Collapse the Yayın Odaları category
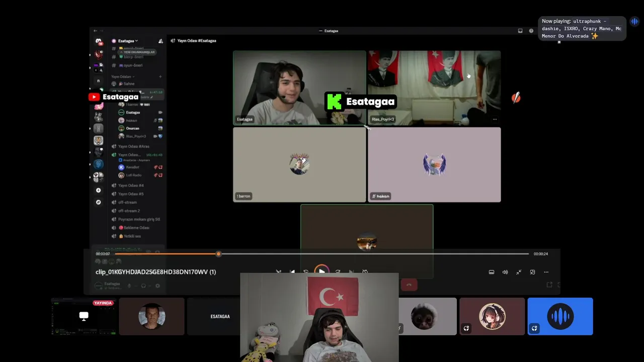The height and width of the screenshot is (362, 644). pyautogui.click(x=122, y=76)
